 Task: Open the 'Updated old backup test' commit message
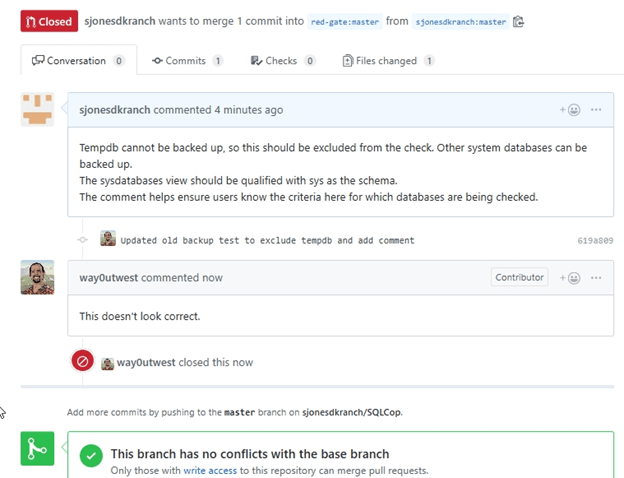pyautogui.click(x=267, y=241)
